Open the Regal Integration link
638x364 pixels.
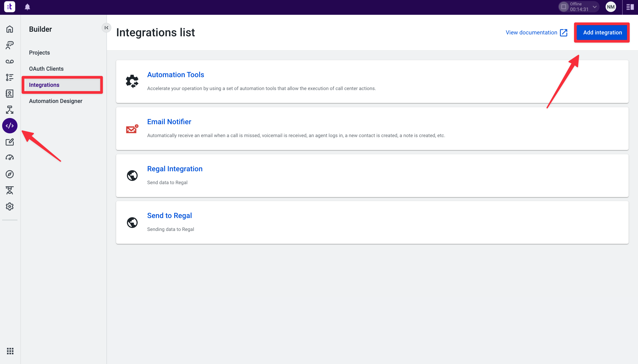point(175,169)
